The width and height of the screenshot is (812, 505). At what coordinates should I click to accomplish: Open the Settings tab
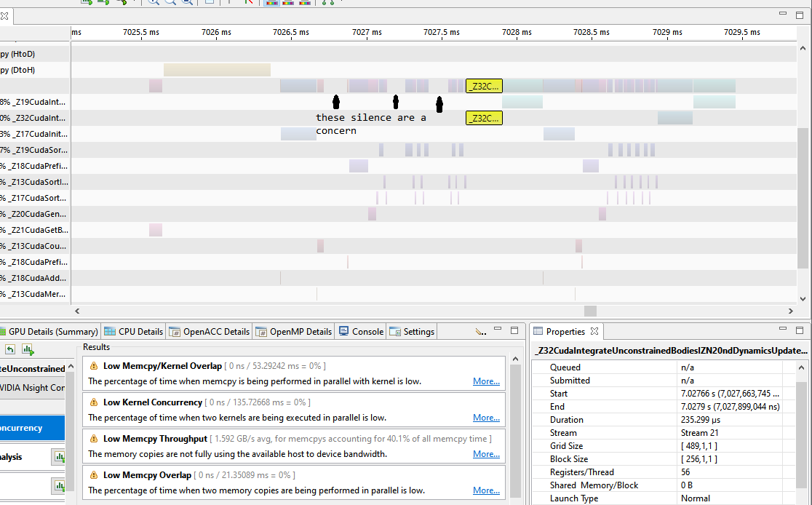[412, 332]
